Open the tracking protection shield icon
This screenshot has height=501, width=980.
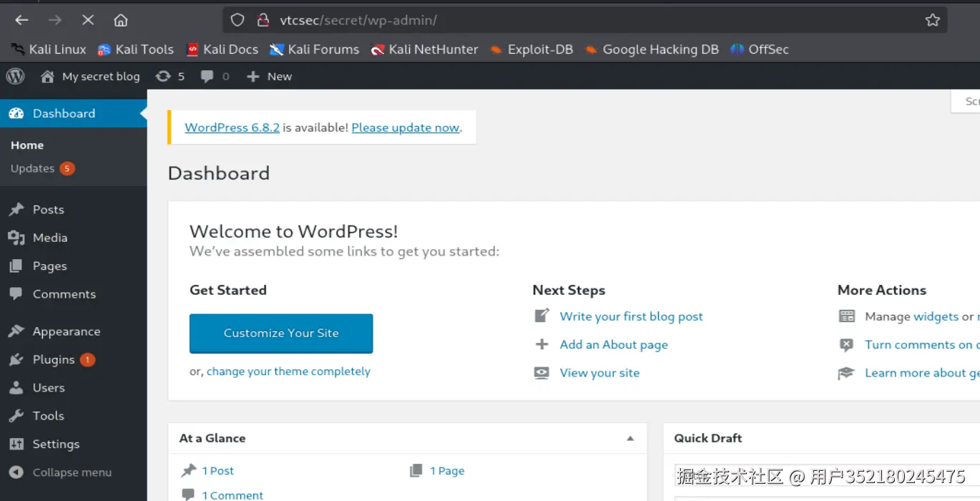coord(237,20)
